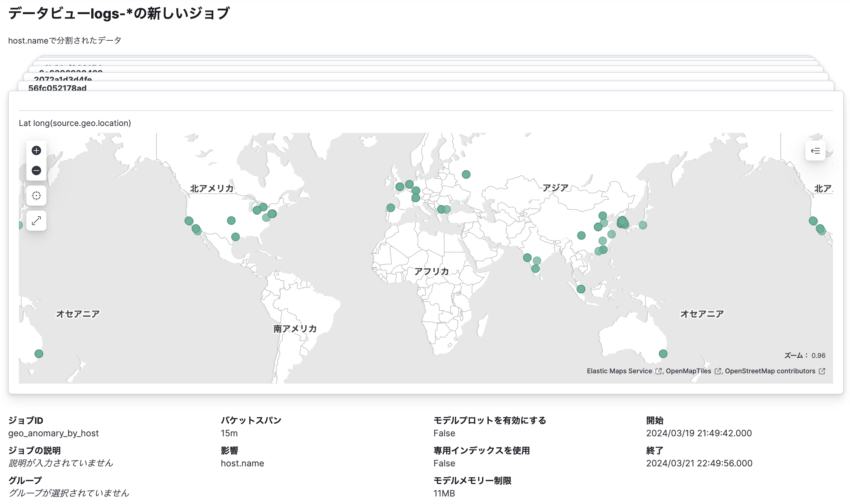Open the Elastic Maps Service link
This screenshot has height=504, width=850.
point(619,371)
